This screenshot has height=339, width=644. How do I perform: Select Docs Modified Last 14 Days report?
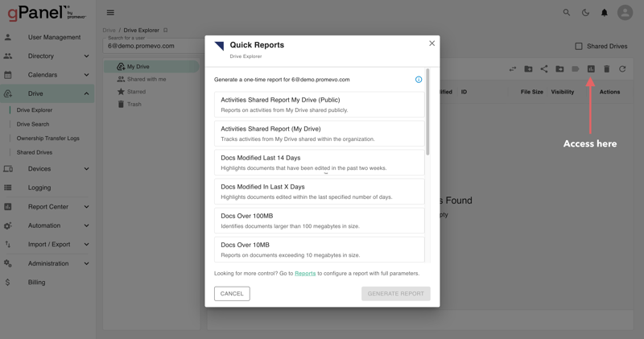click(x=319, y=163)
